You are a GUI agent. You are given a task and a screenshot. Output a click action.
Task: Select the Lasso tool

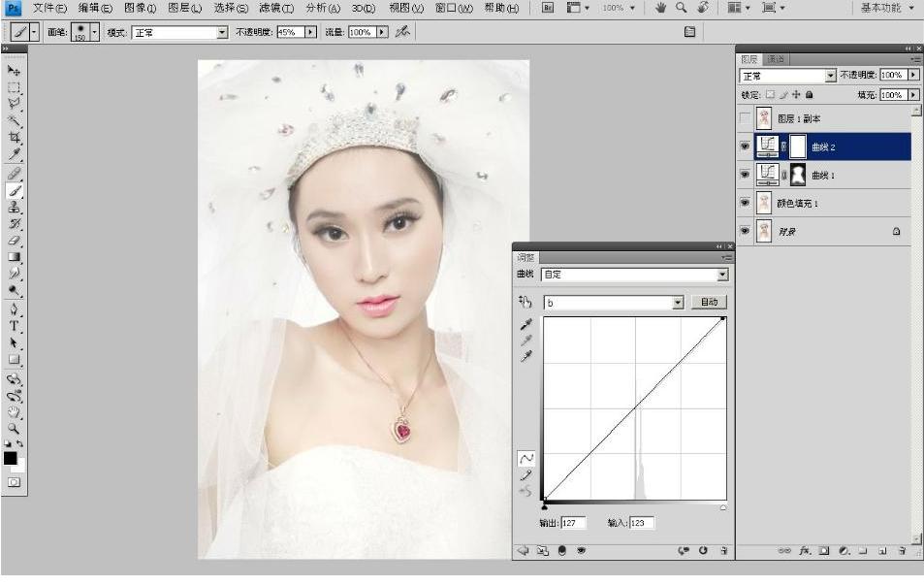(x=14, y=104)
